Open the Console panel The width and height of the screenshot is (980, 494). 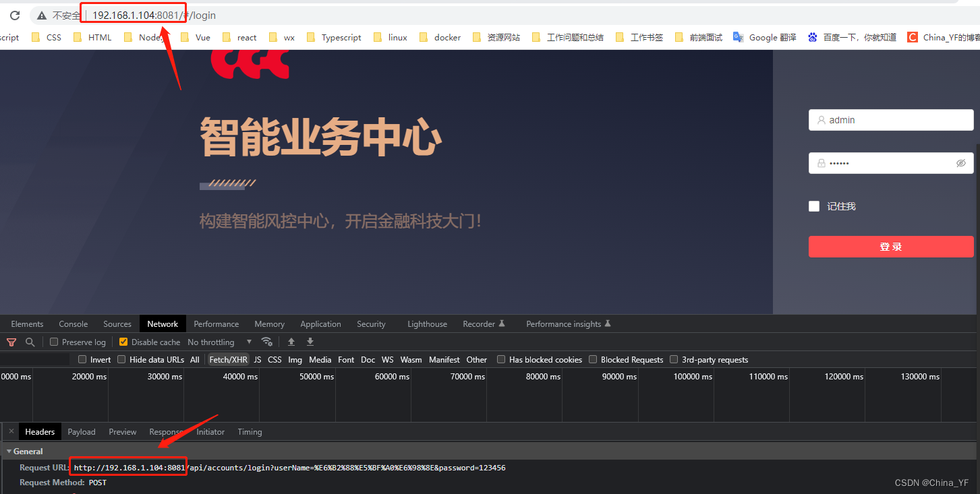pos(73,323)
